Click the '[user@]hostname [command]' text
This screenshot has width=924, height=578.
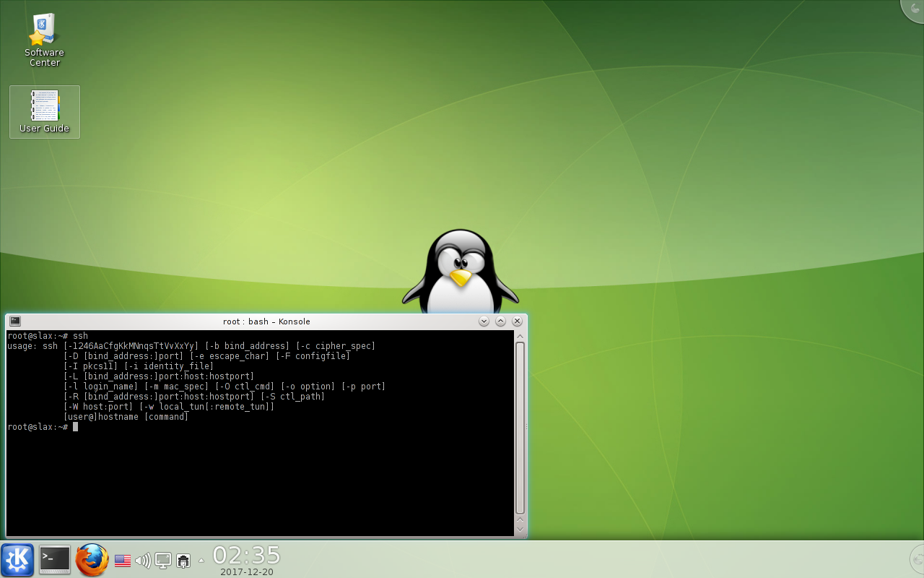click(126, 417)
